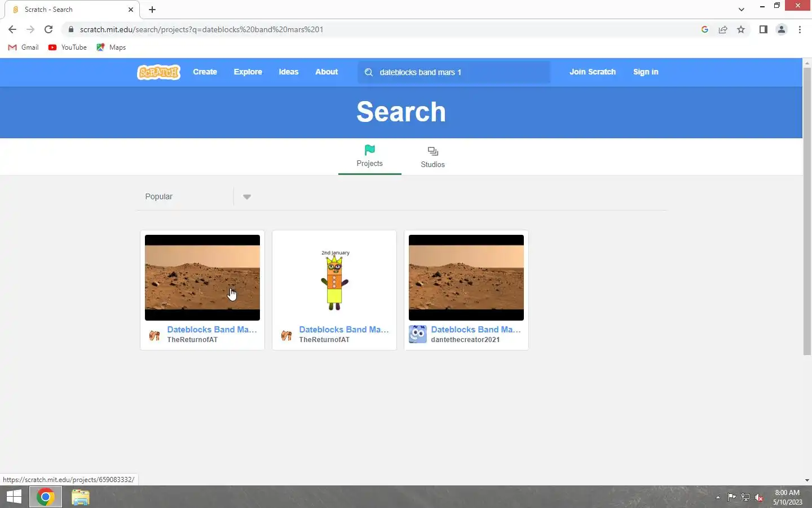Click the Sign in link
The height and width of the screenshot is (508, 812).
coord(646,72)
